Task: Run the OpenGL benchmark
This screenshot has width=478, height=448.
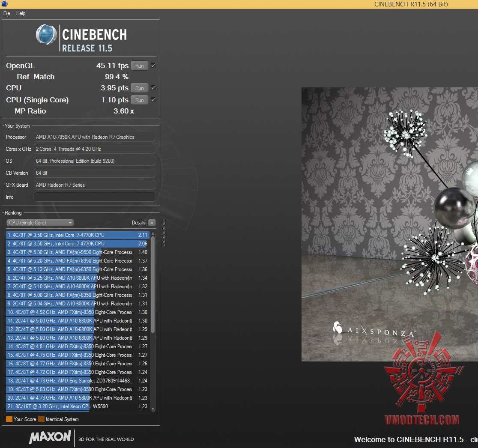Action: click(139, 66)
